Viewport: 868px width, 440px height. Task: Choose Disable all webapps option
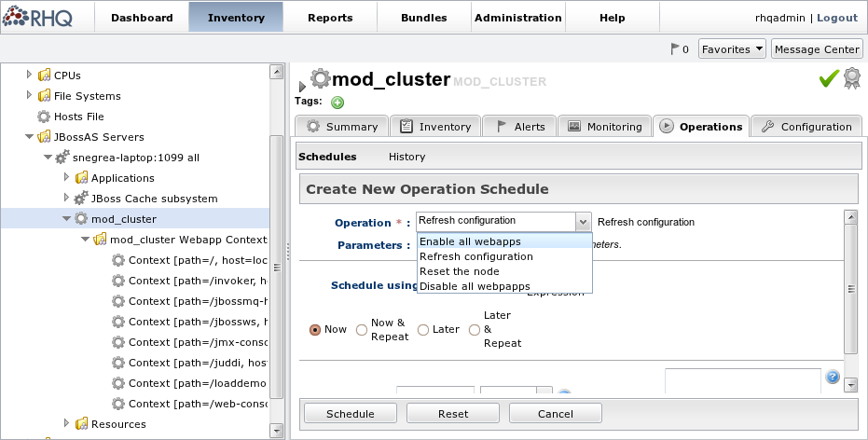[504, 286]
